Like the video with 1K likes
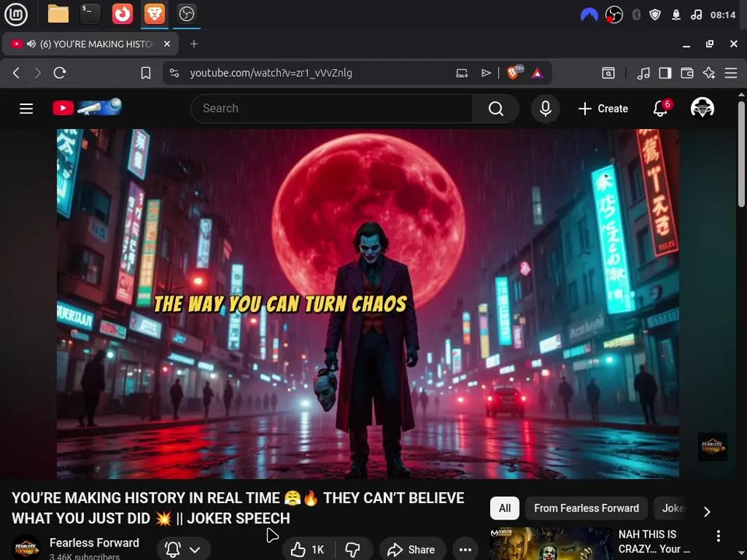The width and height of the screenshot is (747, 560). pos(308,550)
